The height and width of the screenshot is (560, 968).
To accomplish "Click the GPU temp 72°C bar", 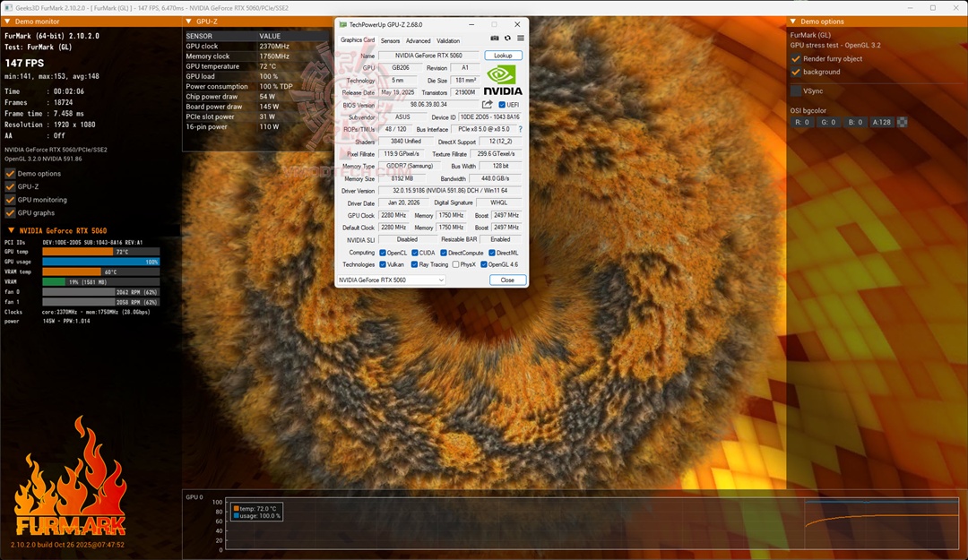I will pos(100,252).
